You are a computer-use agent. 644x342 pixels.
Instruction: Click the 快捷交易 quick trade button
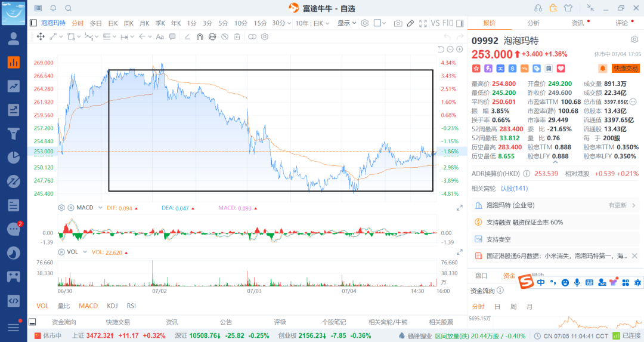tap(626, 68)
